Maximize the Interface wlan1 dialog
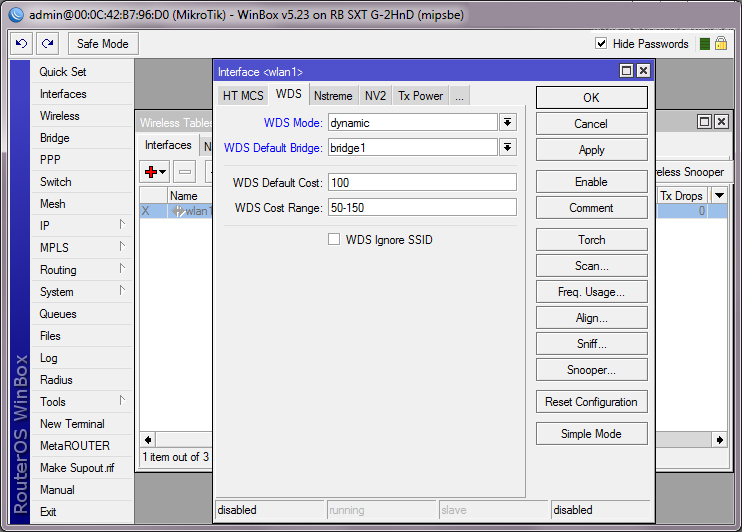Screen dimensions: 742x532 [626, 71]
